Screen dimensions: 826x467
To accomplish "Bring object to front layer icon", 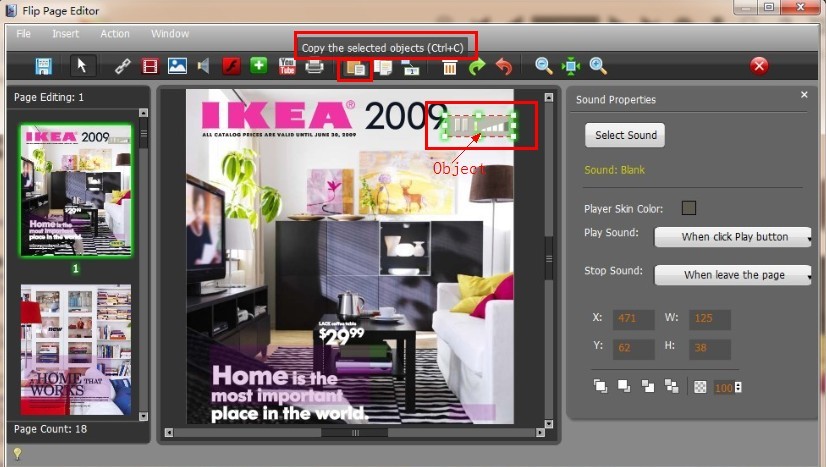I will click(601, 386).
